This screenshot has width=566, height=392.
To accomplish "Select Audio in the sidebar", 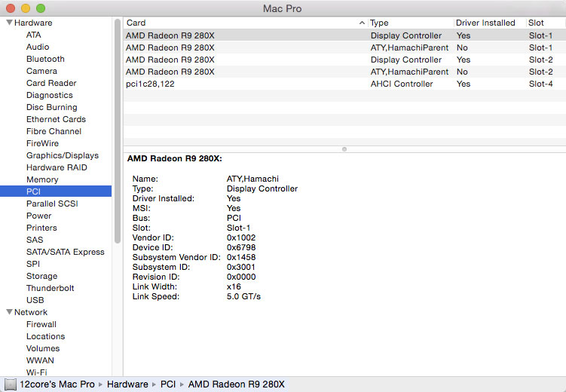I will (x=38, y=47).
